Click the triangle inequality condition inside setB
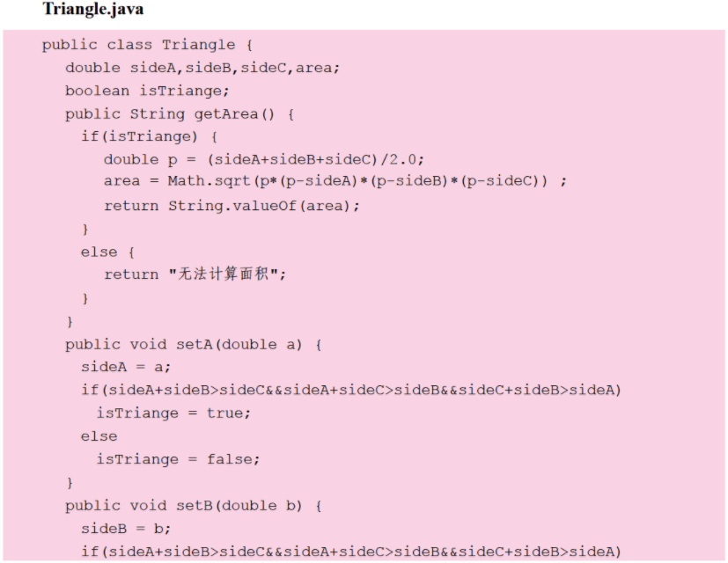This screenshot has width=728, height=563. coord(350,552)
